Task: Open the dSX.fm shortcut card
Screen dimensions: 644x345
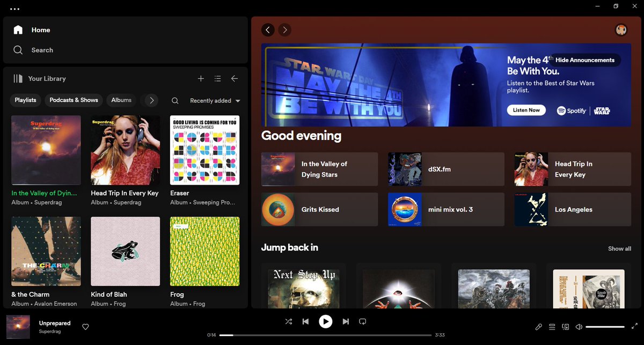Action: (446, 169)
